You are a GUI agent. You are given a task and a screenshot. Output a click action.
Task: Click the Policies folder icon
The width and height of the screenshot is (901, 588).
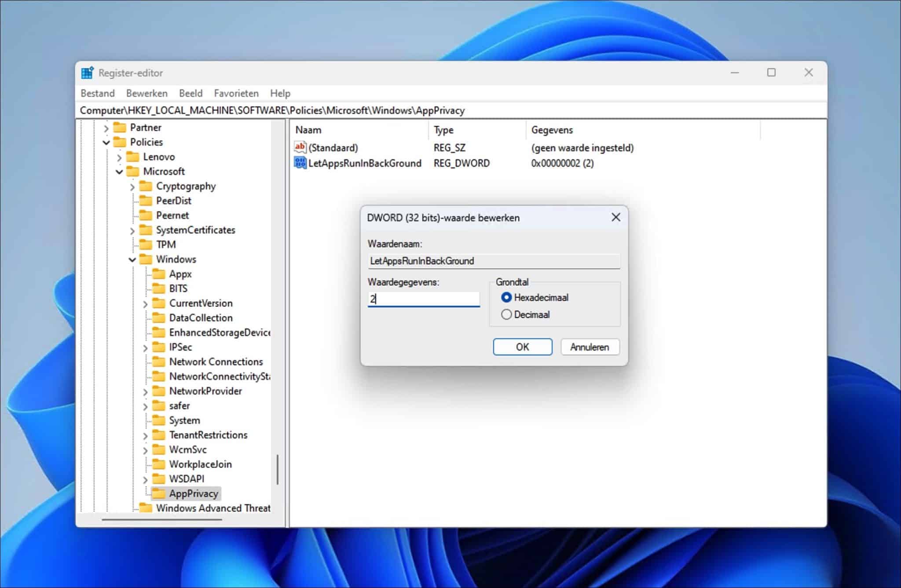(x=120, y=142)
